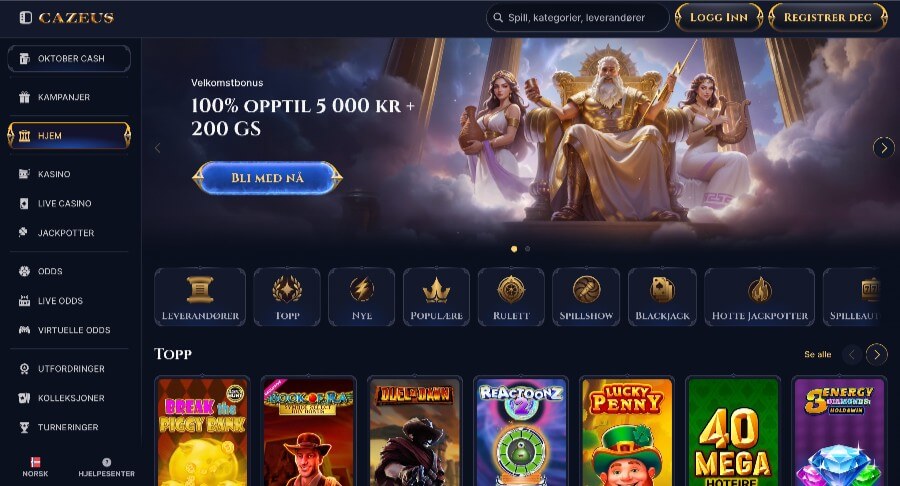The image size is (900, 486).
Task: Open the Leverandører scroll category
Action: (x=200, y=297)
